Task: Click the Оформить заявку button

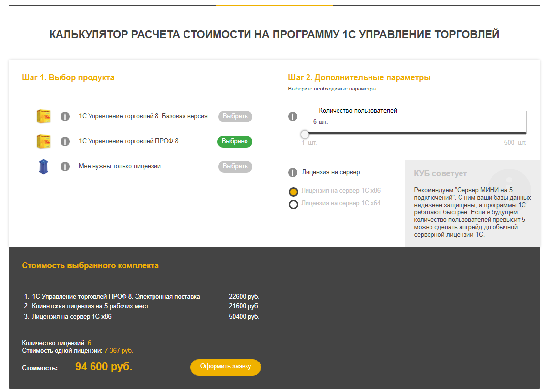Action: coord(226,367)
